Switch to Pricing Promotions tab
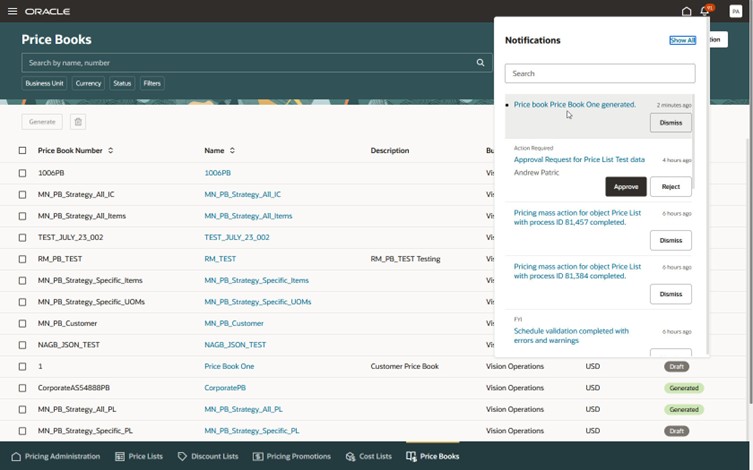The width and height of the screenshot is (753, 470). point(292,456)
